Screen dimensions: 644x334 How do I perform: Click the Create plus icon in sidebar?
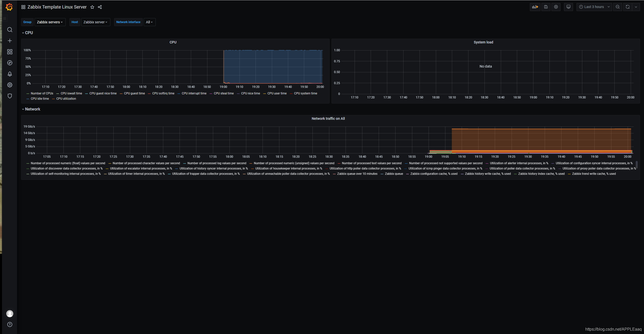(x=10, y=41)
